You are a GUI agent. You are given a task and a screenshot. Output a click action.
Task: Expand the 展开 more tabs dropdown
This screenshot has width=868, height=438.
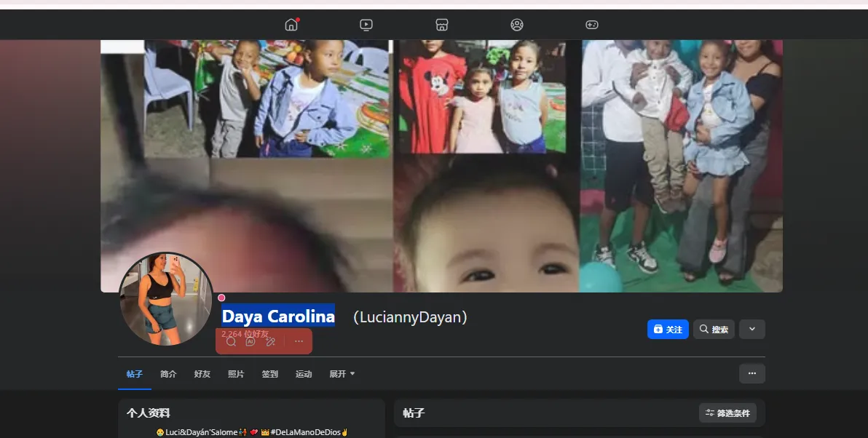(342, 374)
